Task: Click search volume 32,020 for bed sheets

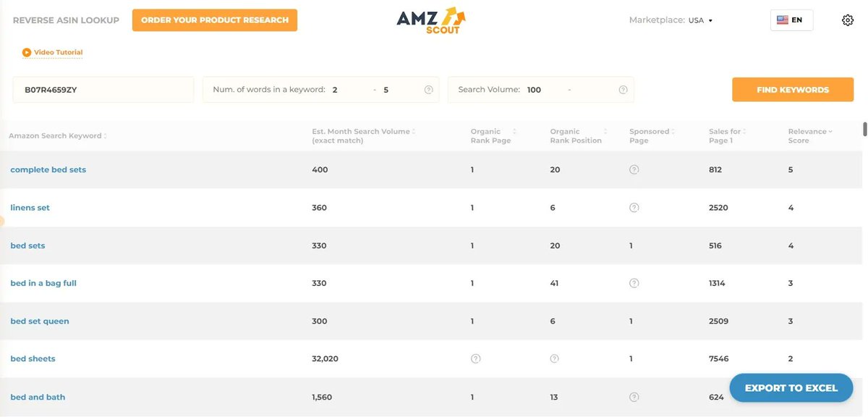Action: pyautogui.click(x=325, y=359)
